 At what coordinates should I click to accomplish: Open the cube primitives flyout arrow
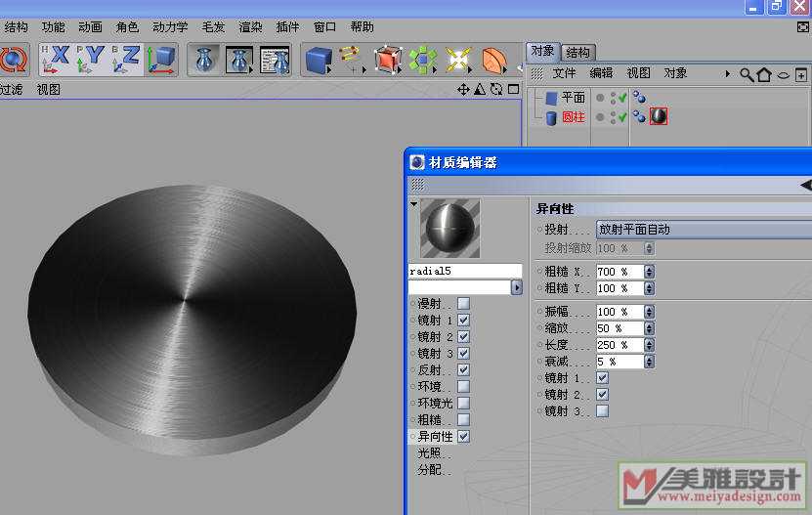329,70
